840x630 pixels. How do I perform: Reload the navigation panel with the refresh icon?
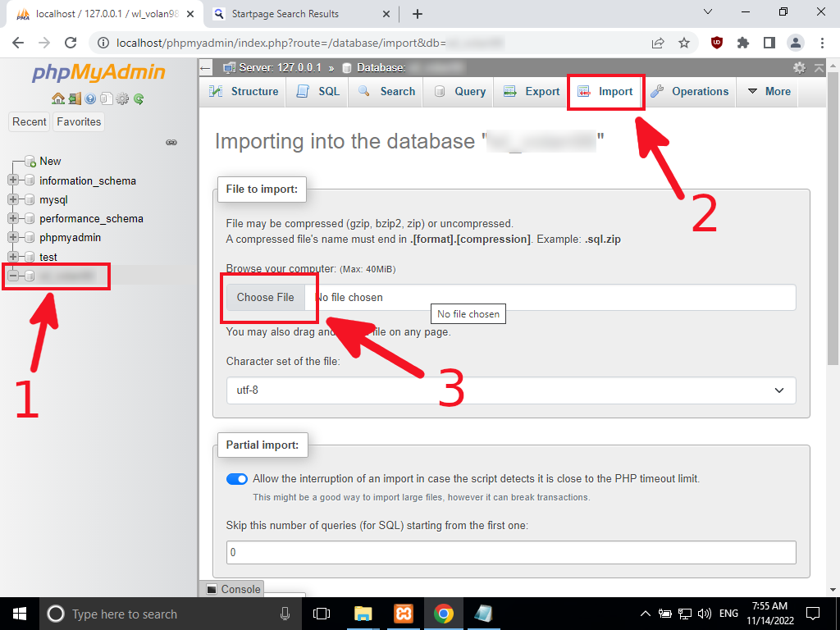click(x=139, y=98)
